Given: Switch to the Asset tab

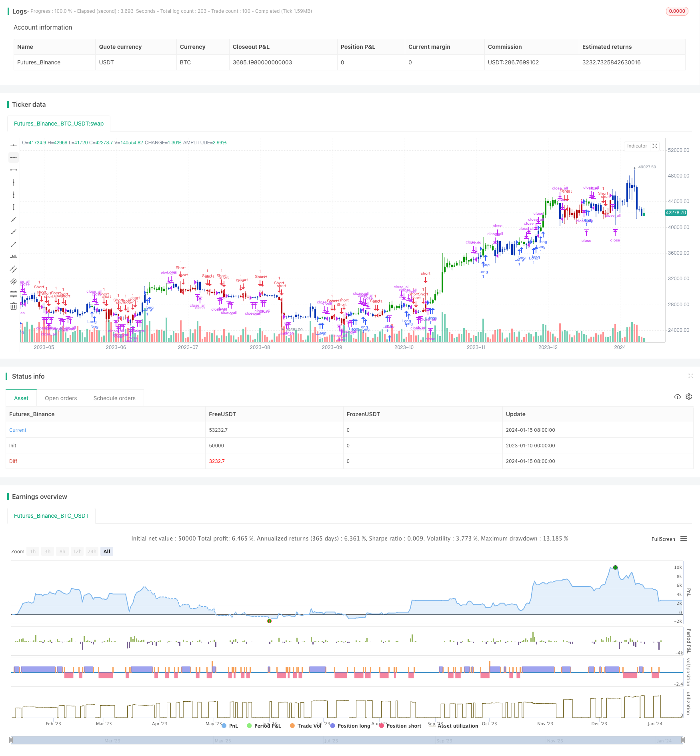Looking at the screenshot, I should pos(21,398).
